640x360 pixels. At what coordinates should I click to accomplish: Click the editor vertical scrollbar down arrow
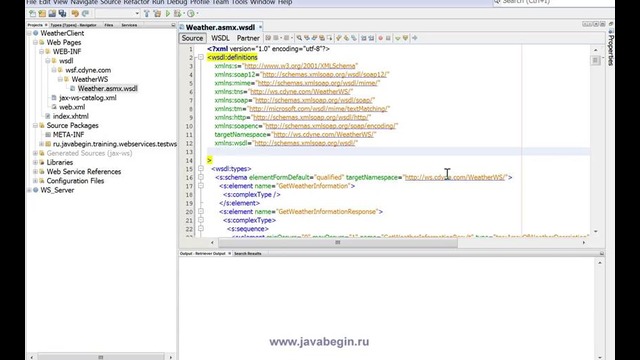click(x=596, y=231)
